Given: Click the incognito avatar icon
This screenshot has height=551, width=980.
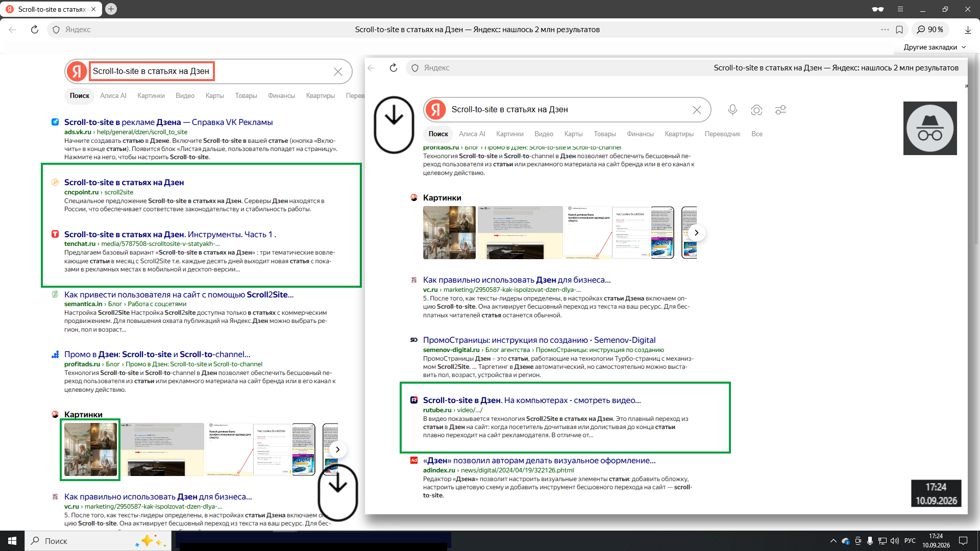Looking at the screenshot, I should tap(930, 128).
